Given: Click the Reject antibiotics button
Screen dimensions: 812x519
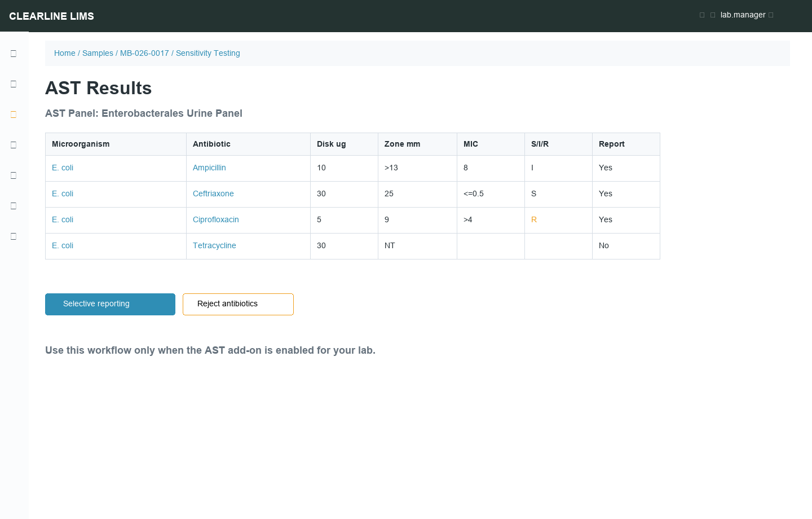Looking at the screenshot, I should coord(238,304).
